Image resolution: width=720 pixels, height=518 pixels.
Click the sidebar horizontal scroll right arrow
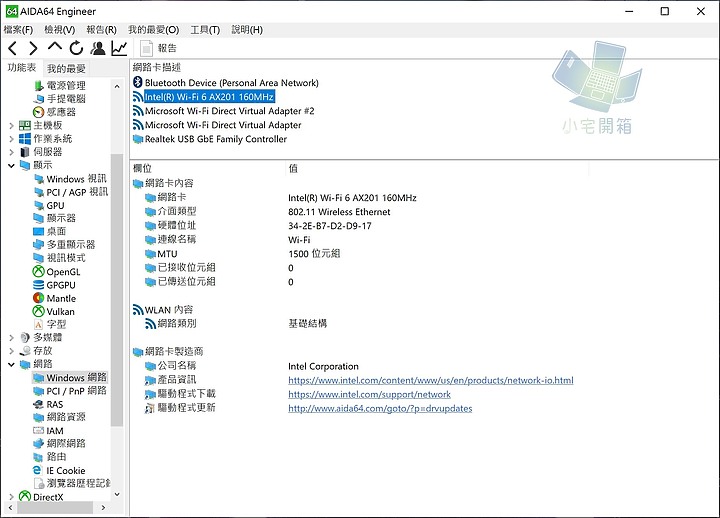pyautogui.click(x=103, y=507)
